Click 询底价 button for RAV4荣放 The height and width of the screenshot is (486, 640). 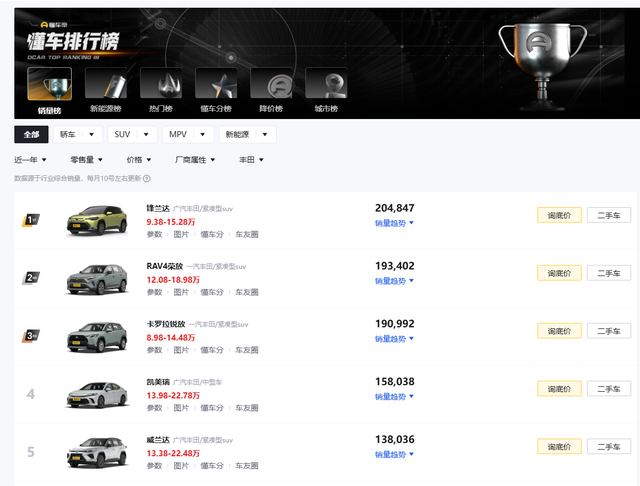tap(559, 273)
